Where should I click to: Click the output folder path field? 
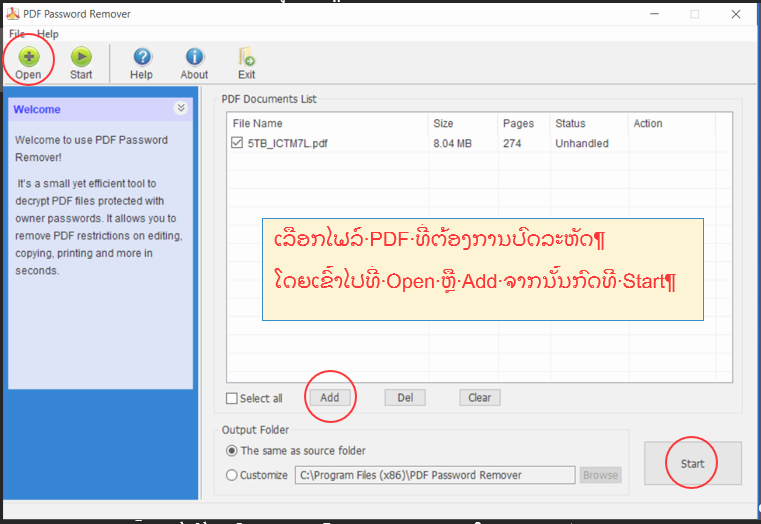click(x=434, y=475)
